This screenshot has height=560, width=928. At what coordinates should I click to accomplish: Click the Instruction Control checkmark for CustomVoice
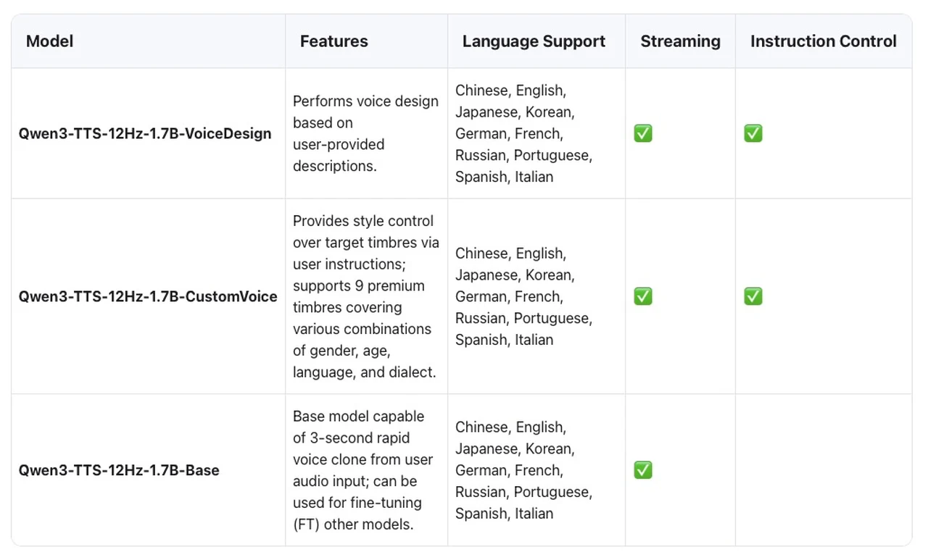pyautogui.click(x=753, y=296)
